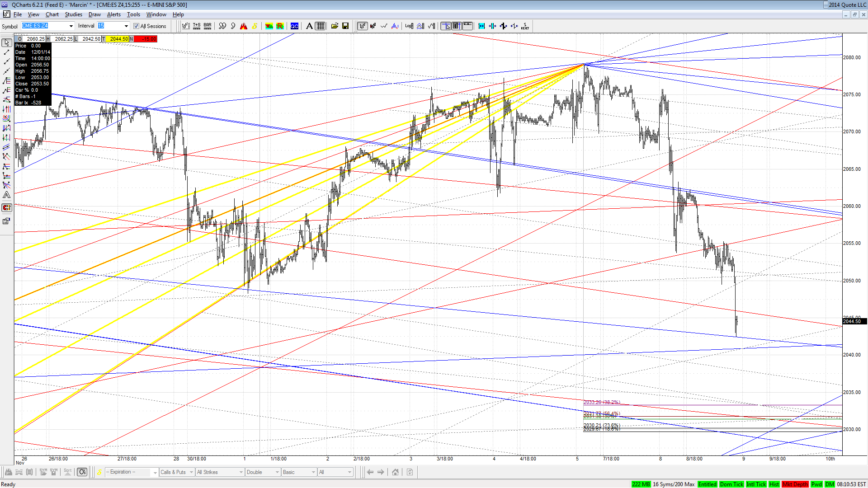Expand the Basic dropdown
868x488 pixels.
point(313,472)
